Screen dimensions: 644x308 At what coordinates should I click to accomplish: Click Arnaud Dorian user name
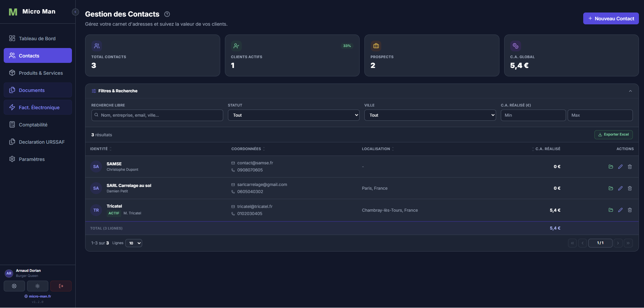pos(28,271)
